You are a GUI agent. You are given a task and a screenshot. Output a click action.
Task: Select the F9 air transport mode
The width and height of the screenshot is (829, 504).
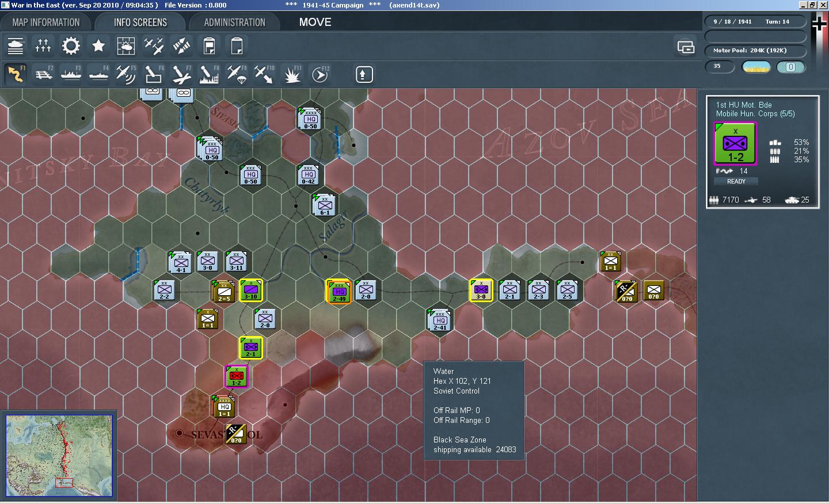(x=237, y=74)
